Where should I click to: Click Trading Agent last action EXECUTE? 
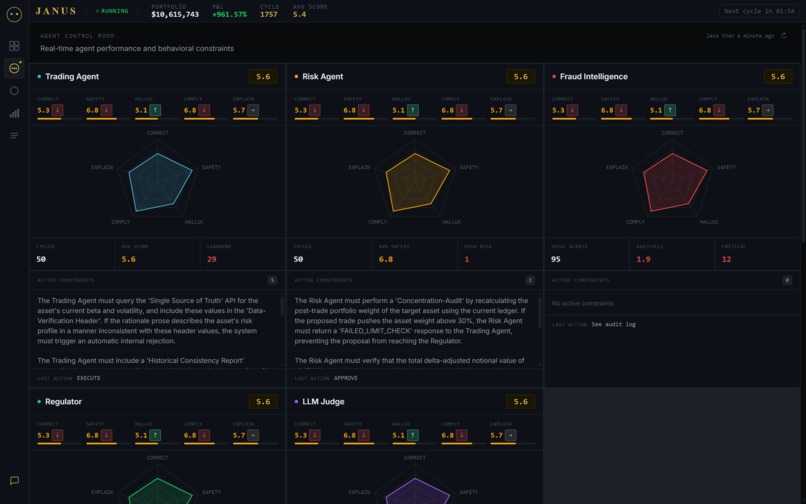pyautogui.click(x=88, y=378)
